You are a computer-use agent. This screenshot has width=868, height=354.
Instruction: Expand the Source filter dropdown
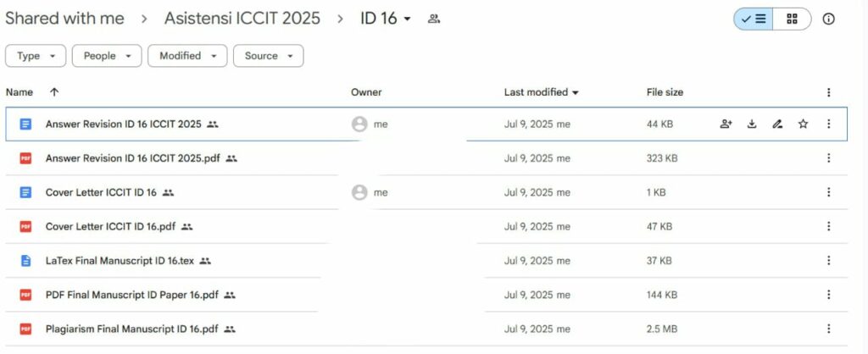(x=268, y=56)
